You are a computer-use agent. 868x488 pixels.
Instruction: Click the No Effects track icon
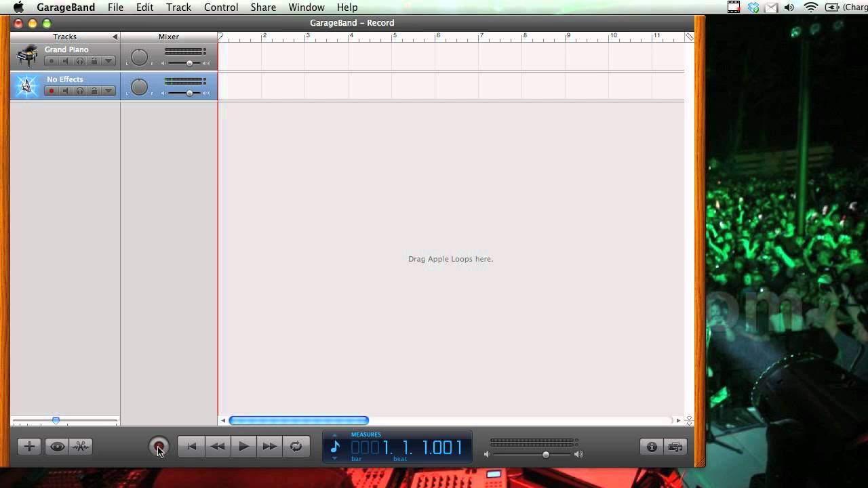coord(27,85)
